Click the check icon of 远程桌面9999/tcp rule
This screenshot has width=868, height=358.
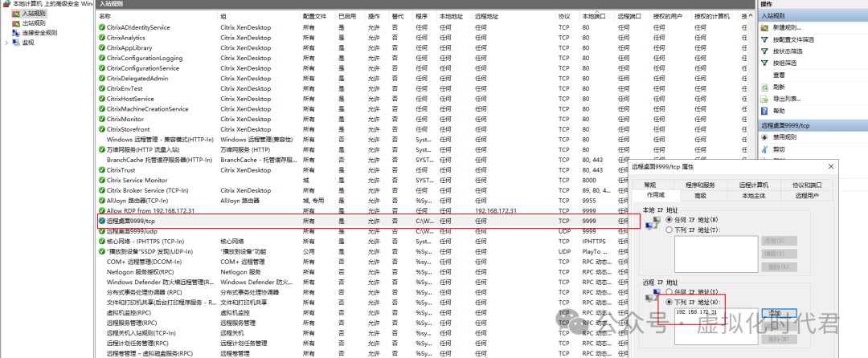[x=102, y=221]
